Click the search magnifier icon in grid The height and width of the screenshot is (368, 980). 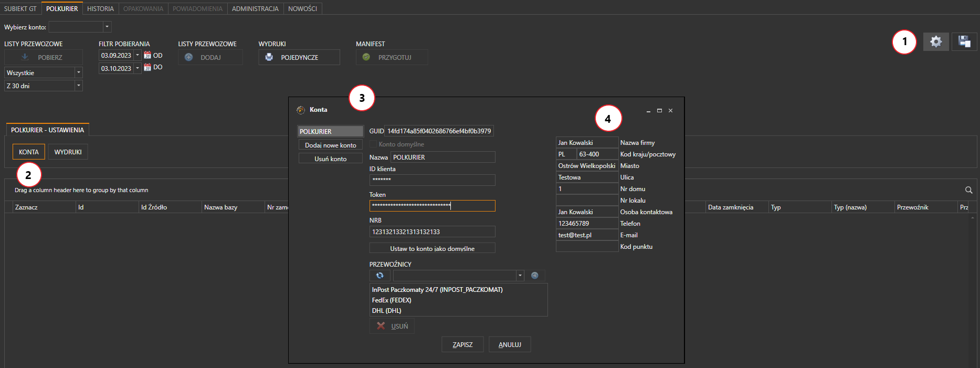(968, 190)
